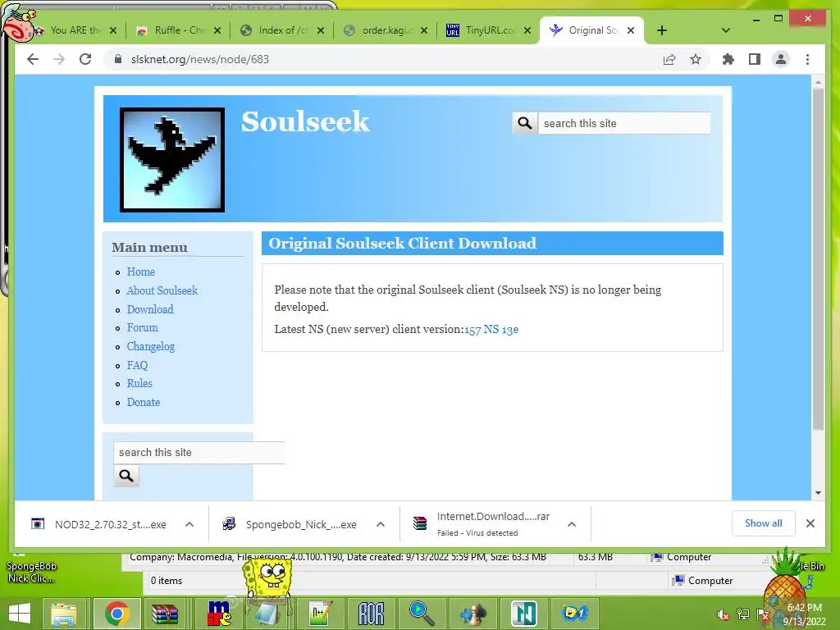
Task: Click the taskbar clock showing 6:42 PM
Action: click(x=804, y=614)
